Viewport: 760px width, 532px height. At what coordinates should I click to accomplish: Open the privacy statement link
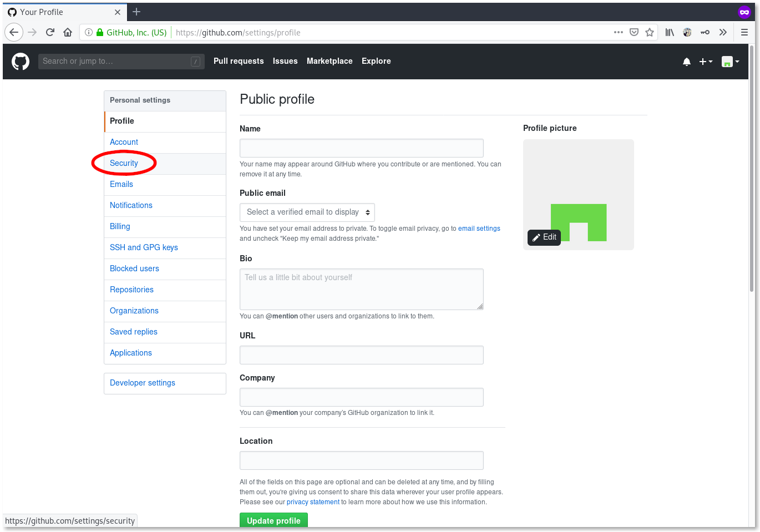click(313, 502)
